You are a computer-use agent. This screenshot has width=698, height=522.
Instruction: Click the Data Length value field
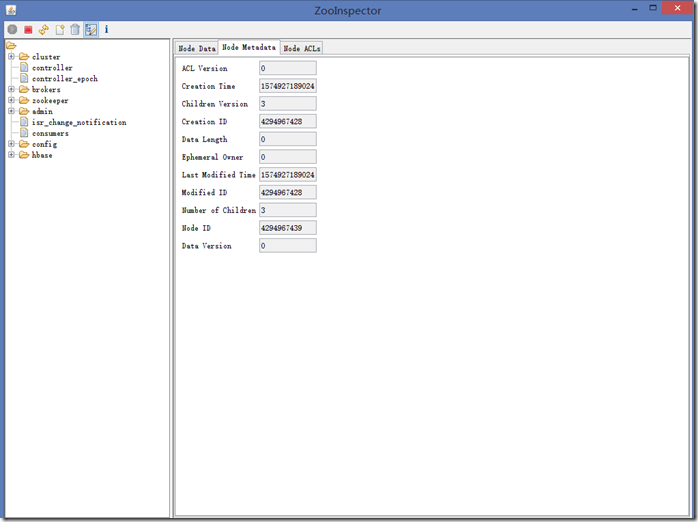[288, 139]
